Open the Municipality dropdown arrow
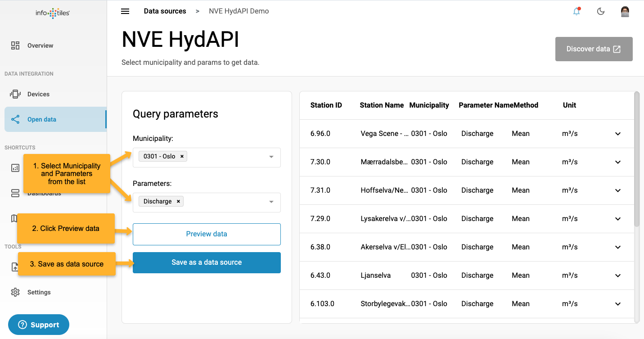This screenshot has width=644, height=339. 271,157
